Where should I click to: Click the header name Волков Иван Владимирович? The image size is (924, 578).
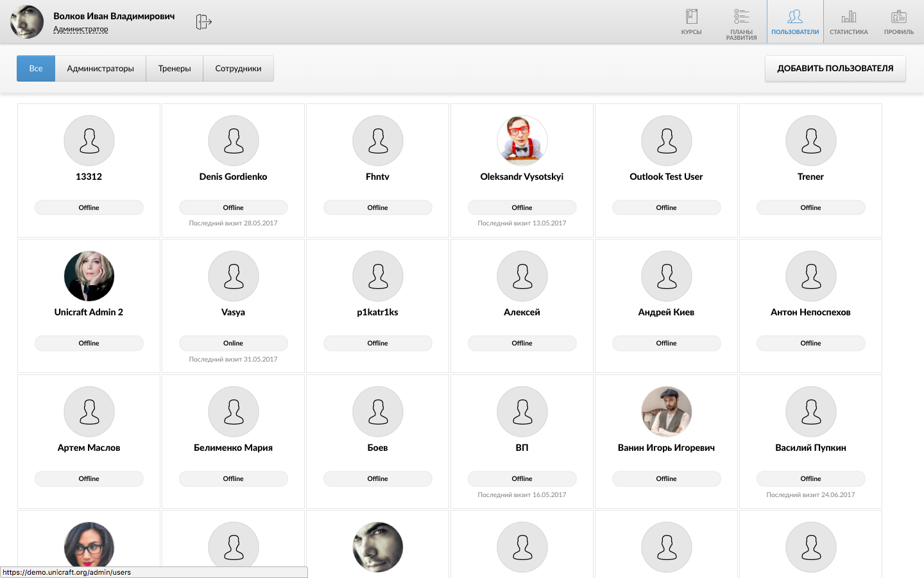pyautogui.click(x=114, y=16)
